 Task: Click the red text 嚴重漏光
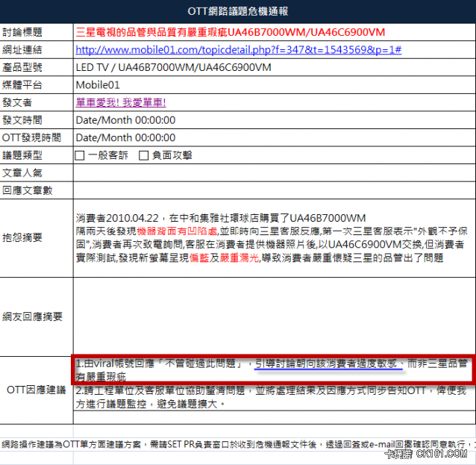(x=239, y=258)
